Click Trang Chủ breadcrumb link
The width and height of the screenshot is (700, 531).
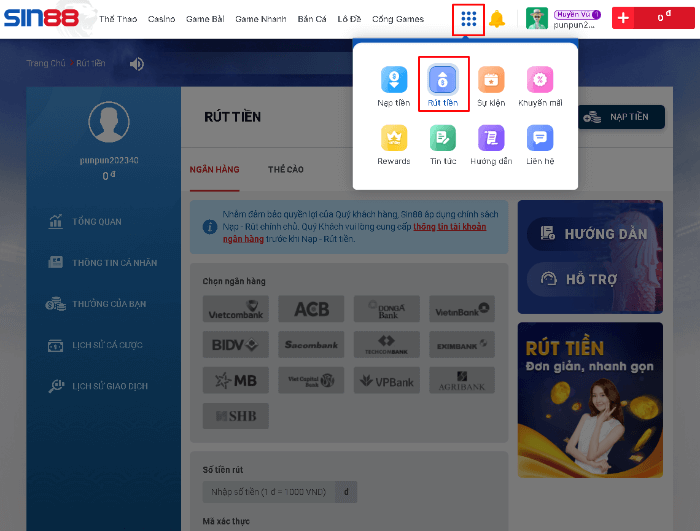pyautogui.click(x=46, y=63)
